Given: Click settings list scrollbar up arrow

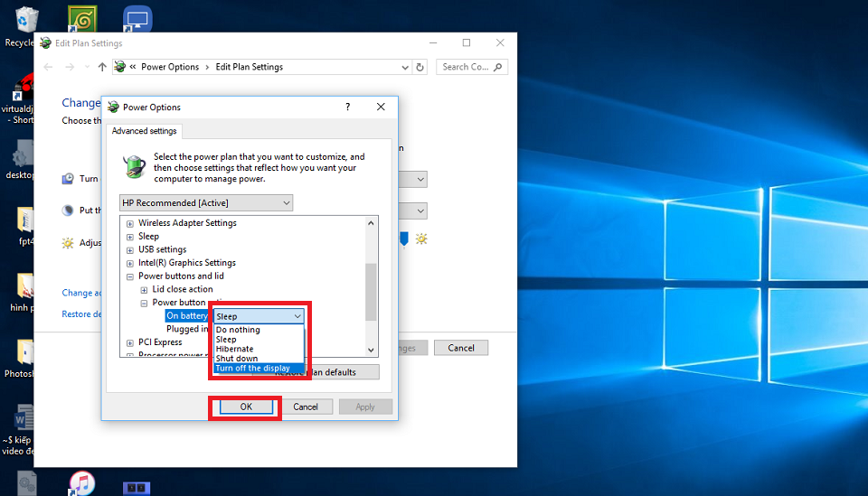Looking at the screenshot, I should tap(371, 223).
